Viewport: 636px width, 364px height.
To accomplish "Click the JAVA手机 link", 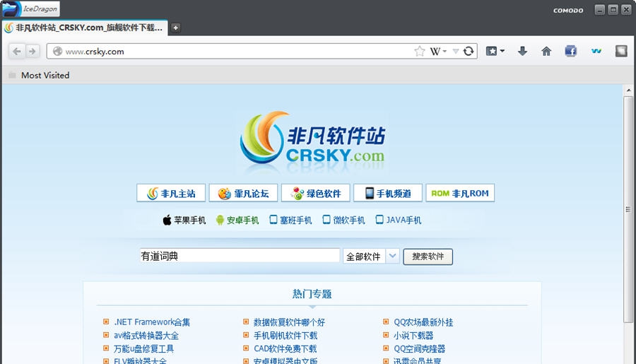I will coord(399,221).
